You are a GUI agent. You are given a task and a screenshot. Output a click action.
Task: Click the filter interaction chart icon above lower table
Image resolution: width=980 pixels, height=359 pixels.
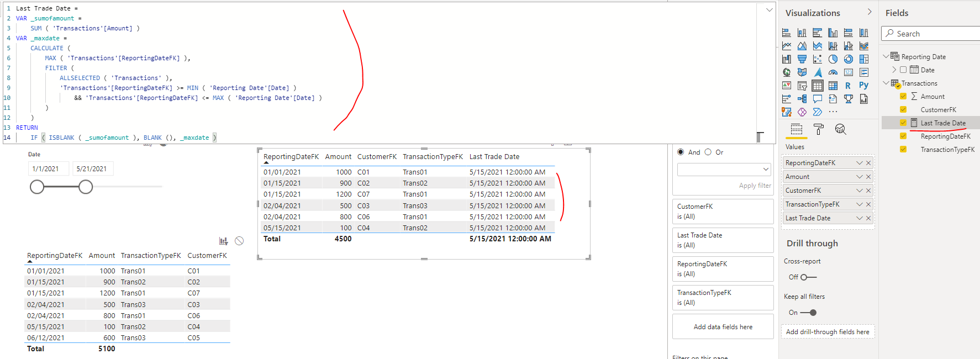(223, 241)
